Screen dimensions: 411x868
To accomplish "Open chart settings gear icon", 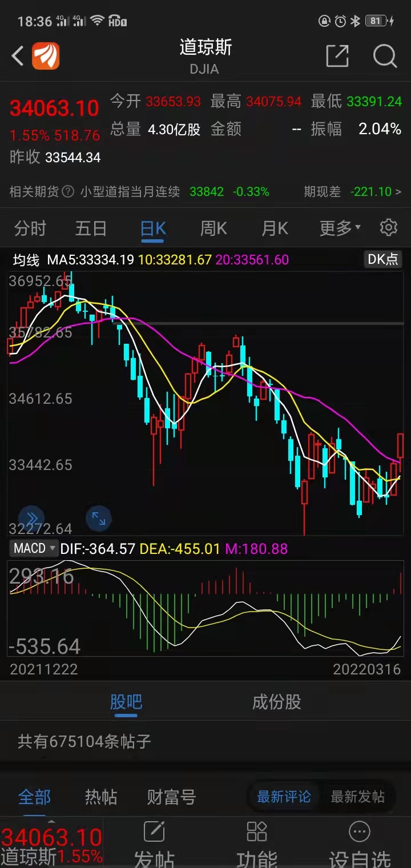I will tap(389, 227).
